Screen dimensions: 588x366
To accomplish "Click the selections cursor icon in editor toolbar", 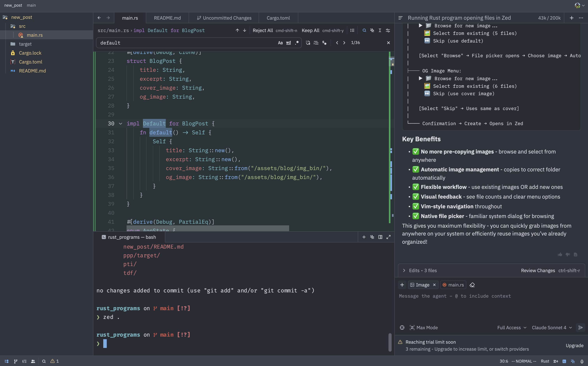I will (380, 31).
